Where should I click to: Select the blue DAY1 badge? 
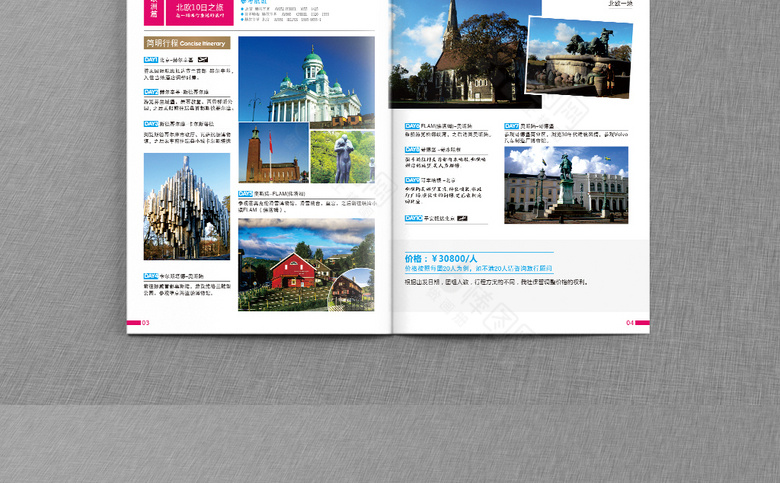click(x=151, y=60)
